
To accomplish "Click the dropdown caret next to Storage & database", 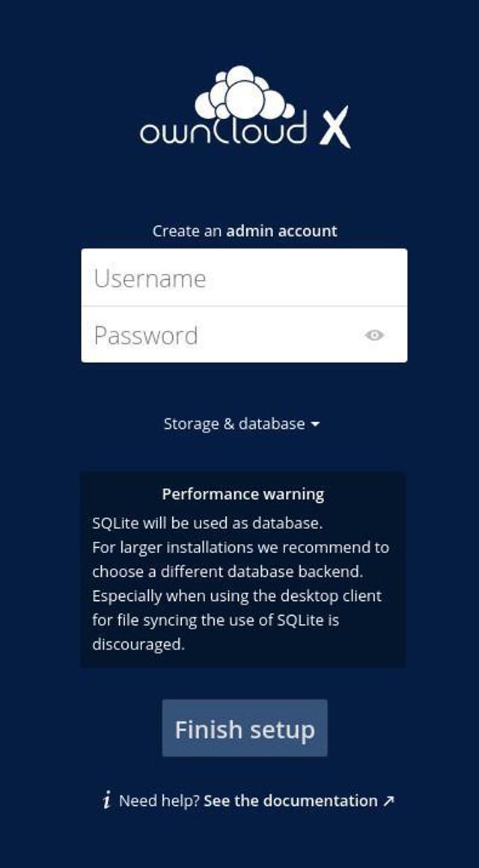I will tap(314, 423).
